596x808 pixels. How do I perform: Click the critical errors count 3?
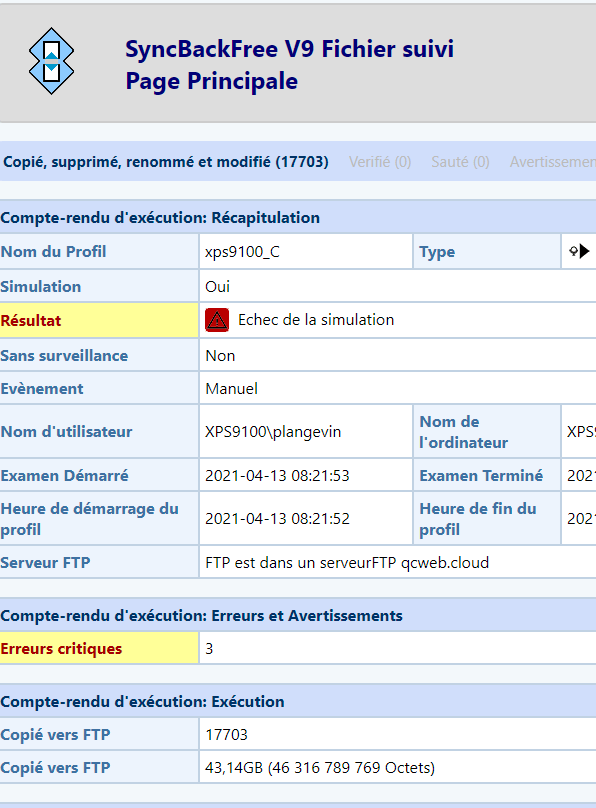209,648
